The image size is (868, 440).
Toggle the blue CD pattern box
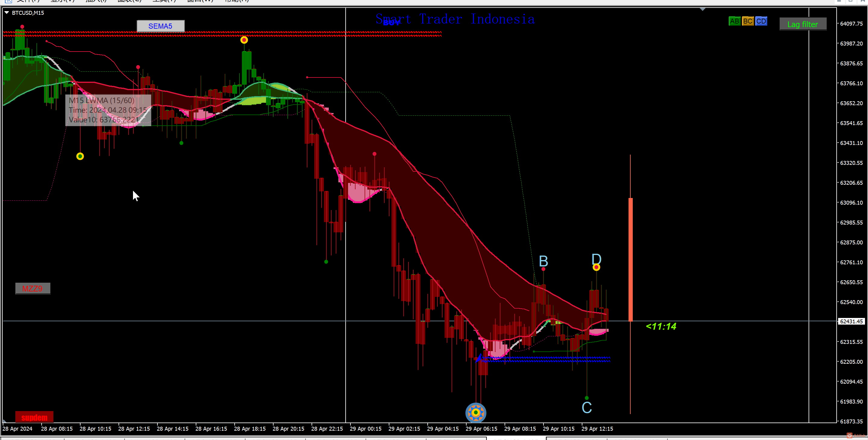(761, 21)
